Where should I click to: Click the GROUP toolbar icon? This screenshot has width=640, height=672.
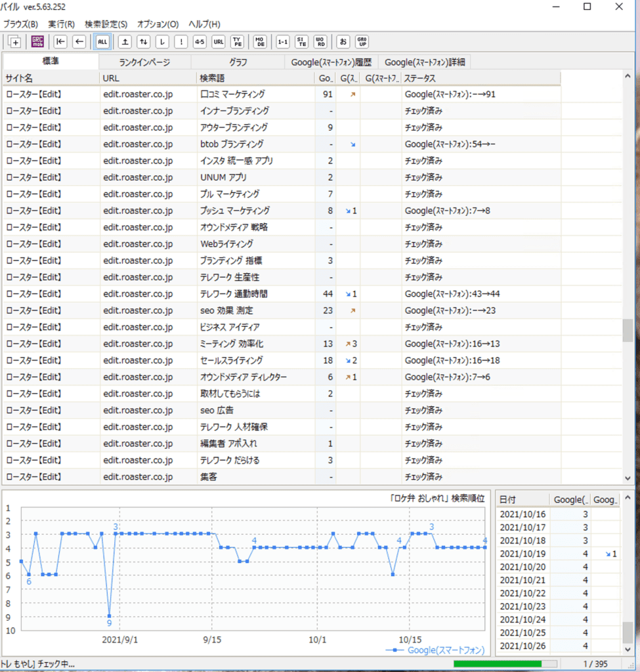pos(362,41)
